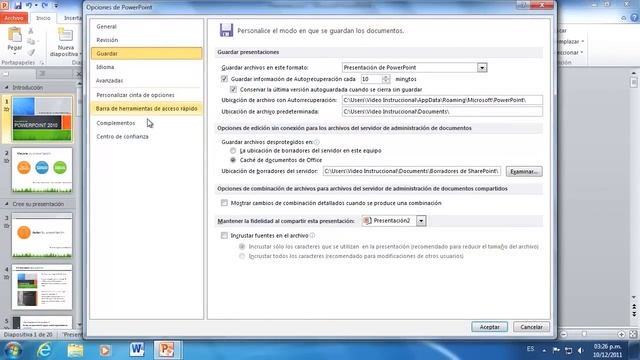Image resolution: width=640 pixels, height=360 pixels.
Task: Select Barra de herramientas de acceso rápido
Action: pos(146,109)
